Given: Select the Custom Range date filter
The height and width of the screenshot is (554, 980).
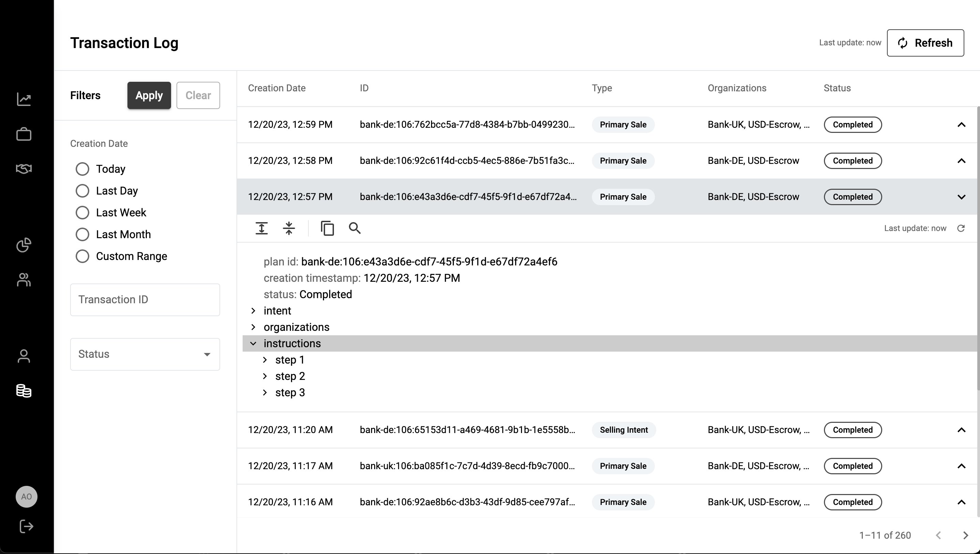Looking at the screenshot, I should [x=82, y=257].
